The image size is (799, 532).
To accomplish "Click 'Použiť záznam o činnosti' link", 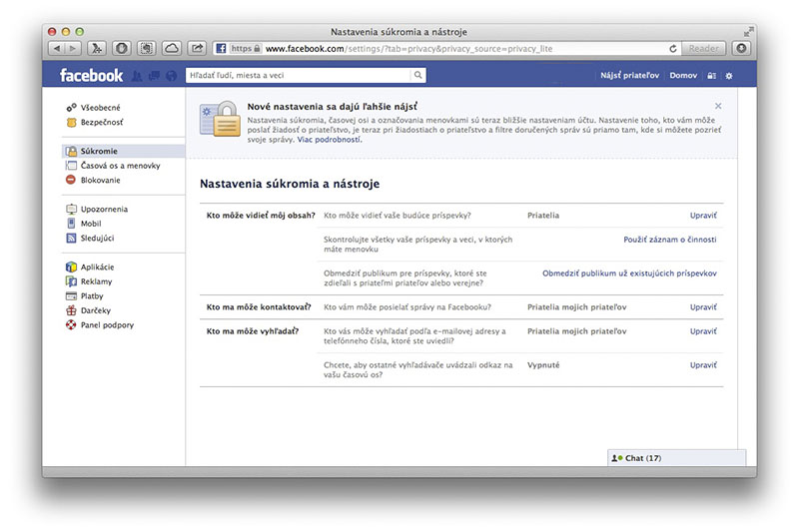I will point(669,240).
